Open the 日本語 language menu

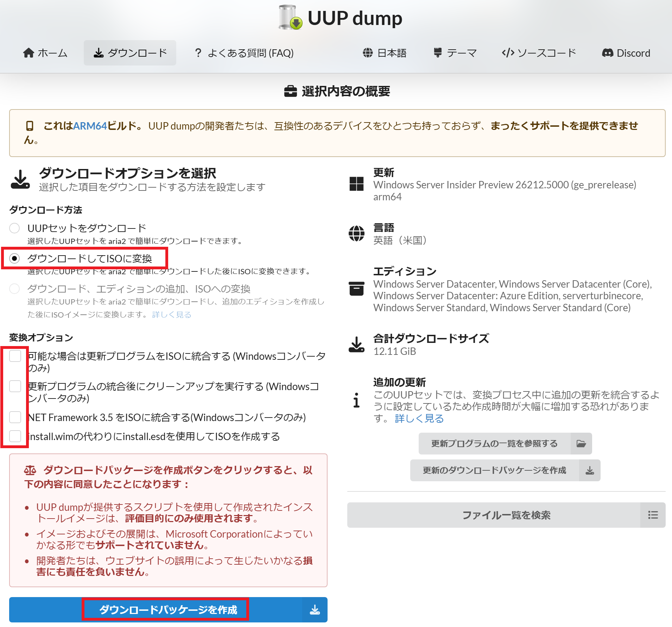(x=385, y=53)
